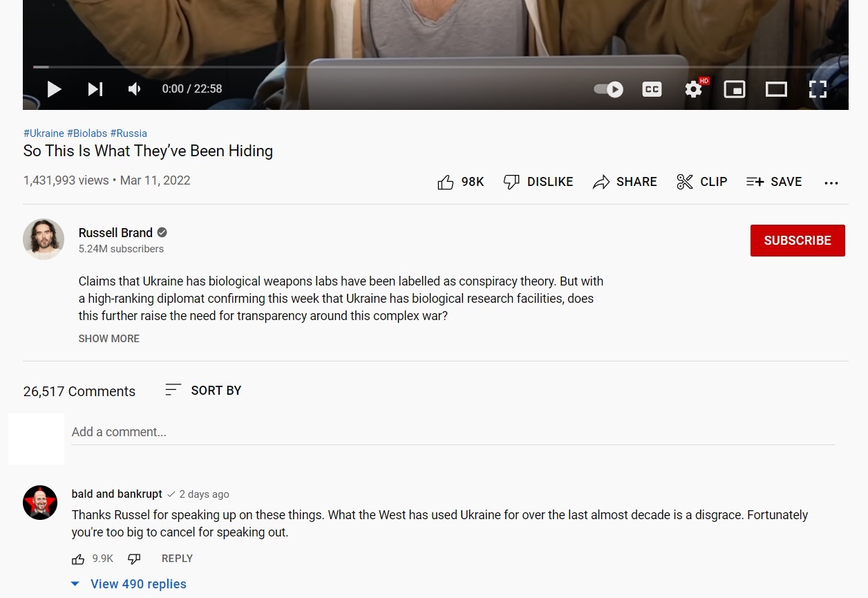The height and width of the screenshot is (598, 868).
Task: Open the #Biolabs hashtag
Action: click(x=87, y=133)
